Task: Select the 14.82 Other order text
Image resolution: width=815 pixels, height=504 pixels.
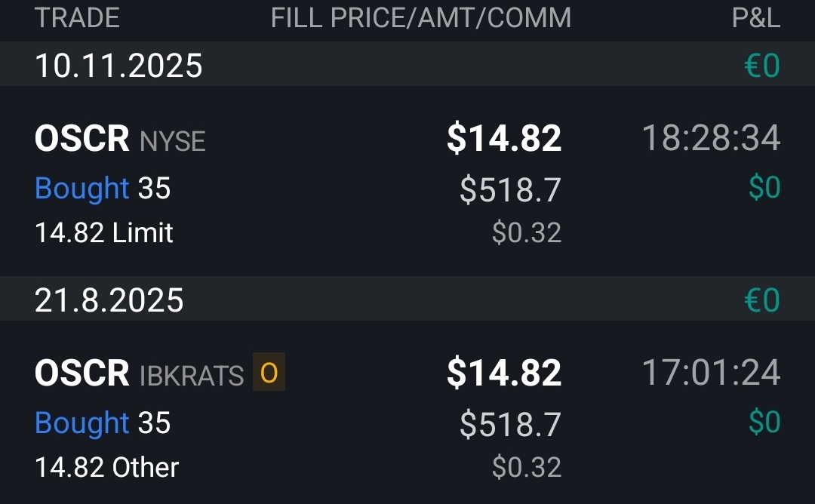Action: tap(106, 468)
